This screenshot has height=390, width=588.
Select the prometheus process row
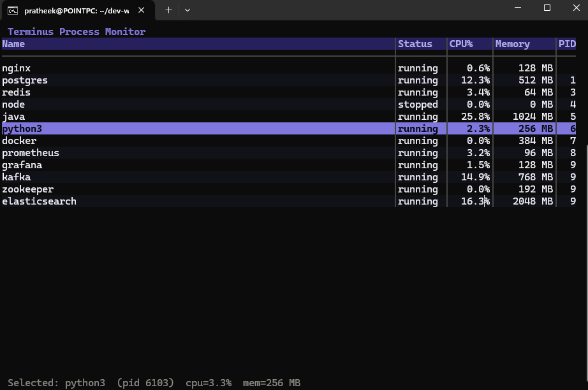point(289,153)
